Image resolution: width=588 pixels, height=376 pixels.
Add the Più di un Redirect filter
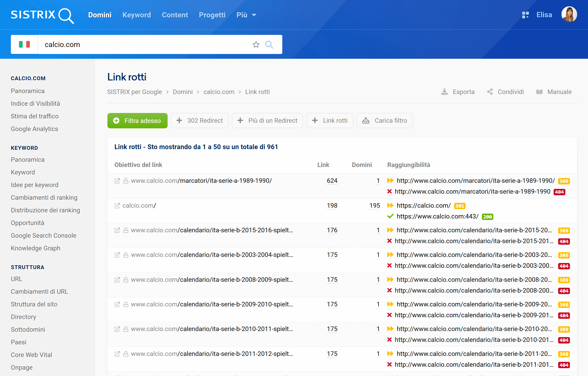coord(267,120)
